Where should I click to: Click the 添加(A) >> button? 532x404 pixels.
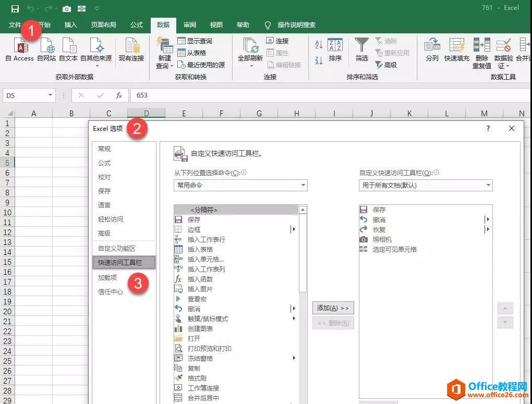333,308
